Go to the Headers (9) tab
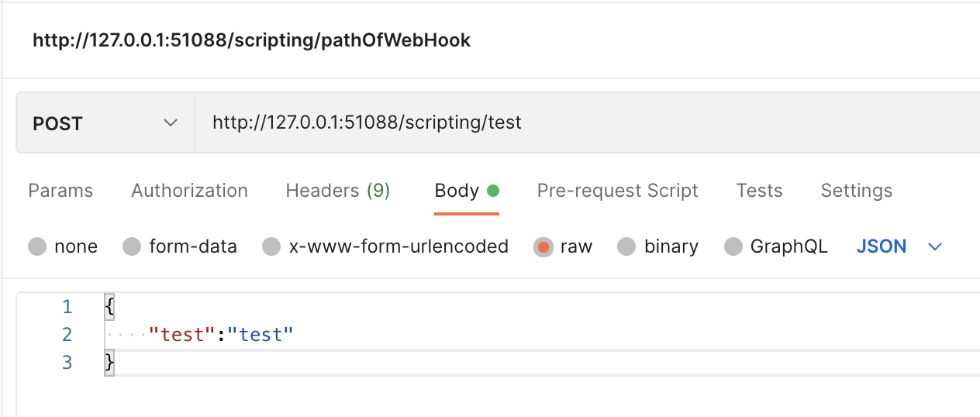This screenshot has width=980, height=417. pyautogui.click(x=337, y=191)
